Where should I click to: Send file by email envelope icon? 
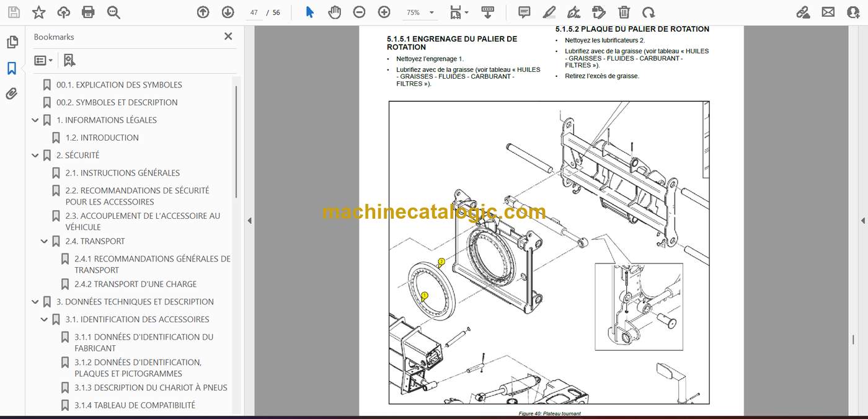pyautogui.click(x=828, y=12)
